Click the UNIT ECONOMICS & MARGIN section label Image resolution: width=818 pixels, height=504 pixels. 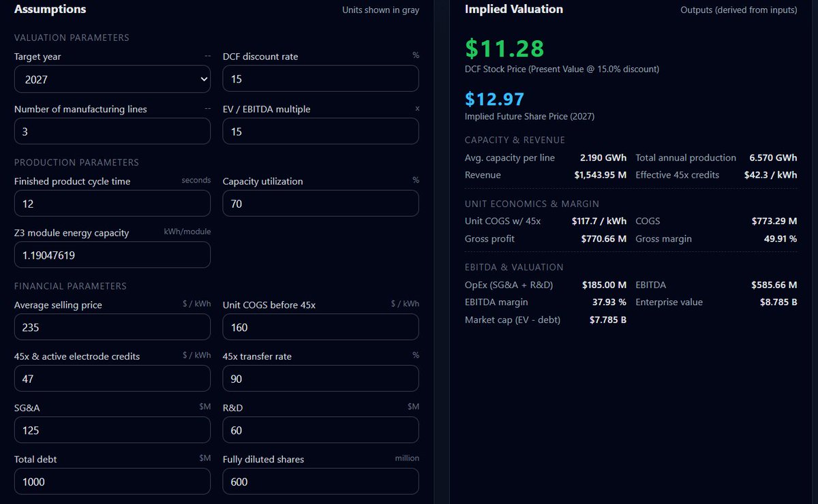click(x=532, y=204)
